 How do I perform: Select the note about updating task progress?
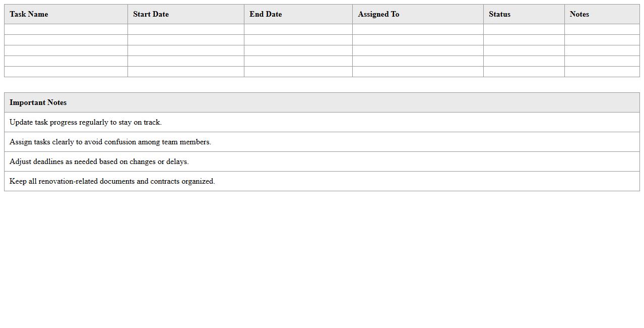(x=86, y=122)
